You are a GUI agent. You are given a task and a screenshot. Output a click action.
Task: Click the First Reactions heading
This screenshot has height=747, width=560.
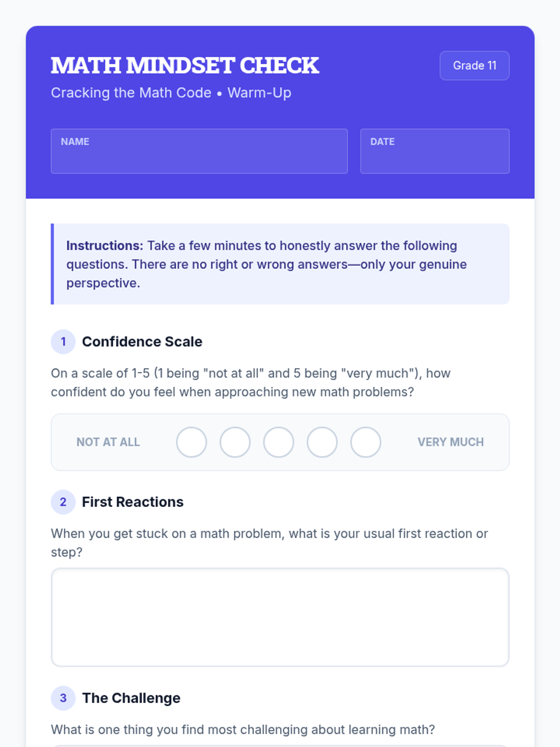(133, 502)
